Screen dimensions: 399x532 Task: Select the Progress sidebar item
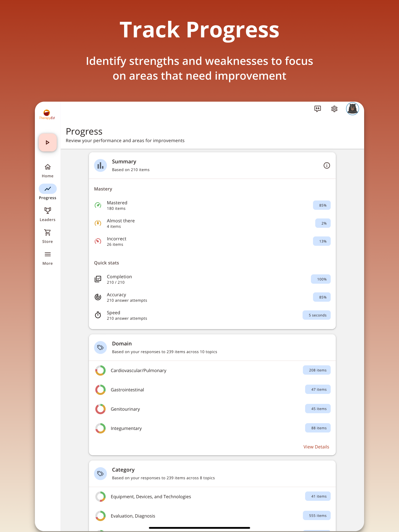tap(48, 192)
